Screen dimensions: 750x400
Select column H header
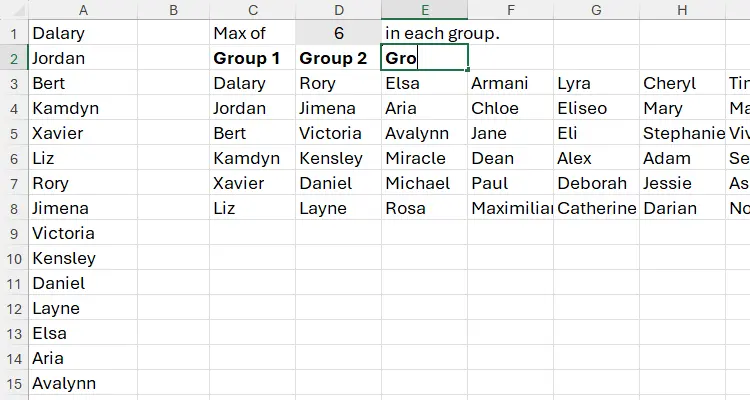682,10
